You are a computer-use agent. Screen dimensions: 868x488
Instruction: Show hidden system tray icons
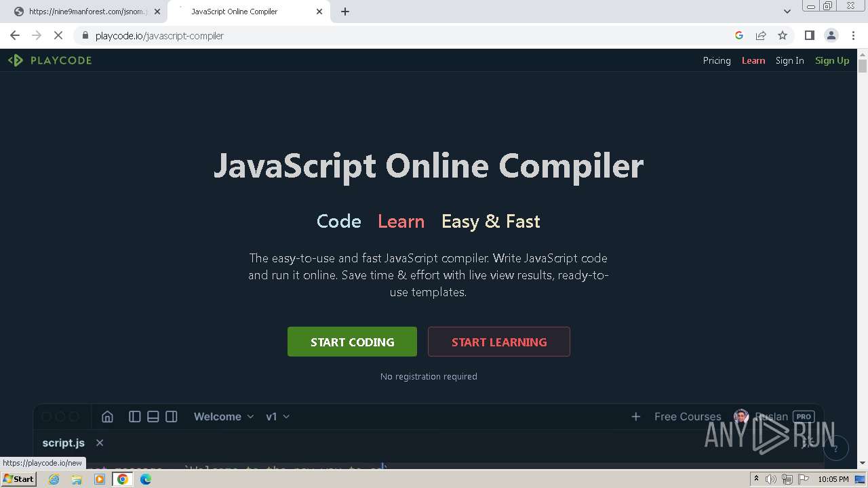click(756, 479)
